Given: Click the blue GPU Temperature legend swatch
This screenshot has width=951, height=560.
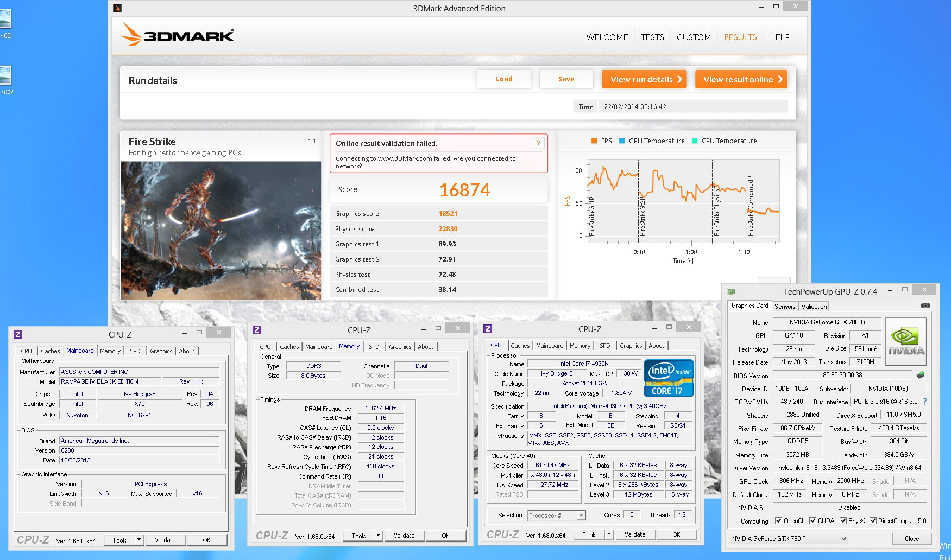Looking at the screenshot, I should click(622, 141).
